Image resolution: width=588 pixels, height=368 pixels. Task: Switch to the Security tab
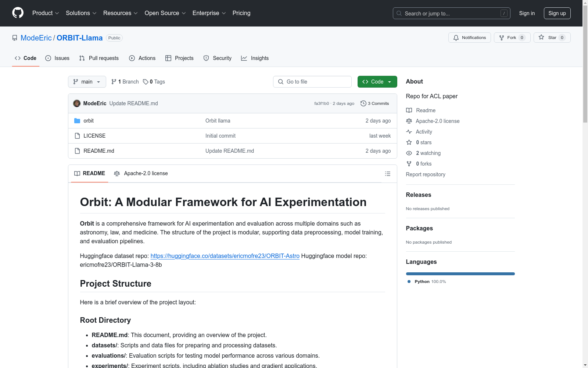pyautogui.click(x=218, y=58)
